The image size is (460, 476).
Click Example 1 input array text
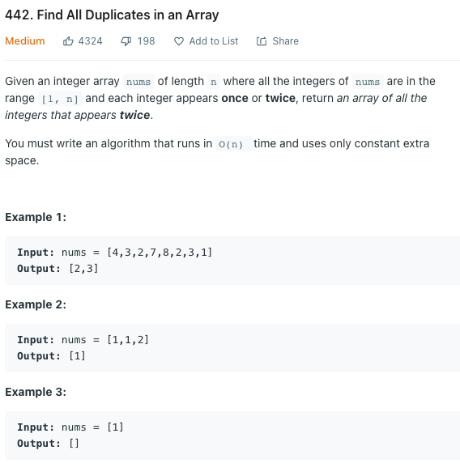(160, 253)
